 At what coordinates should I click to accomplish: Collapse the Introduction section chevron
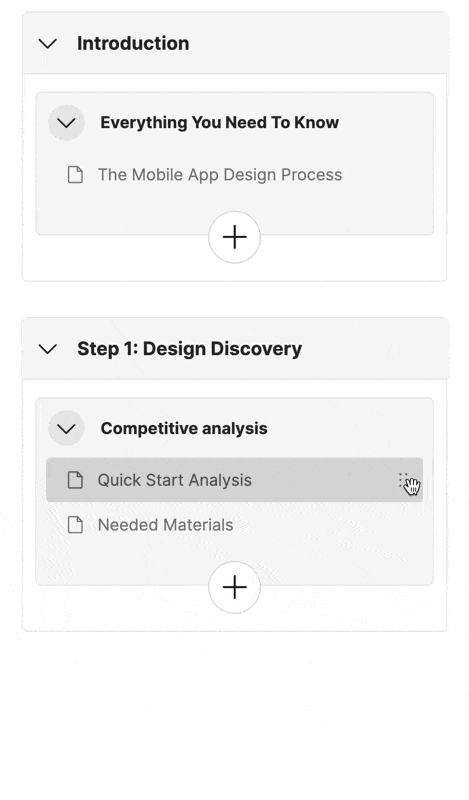click(x=48, y=43)
